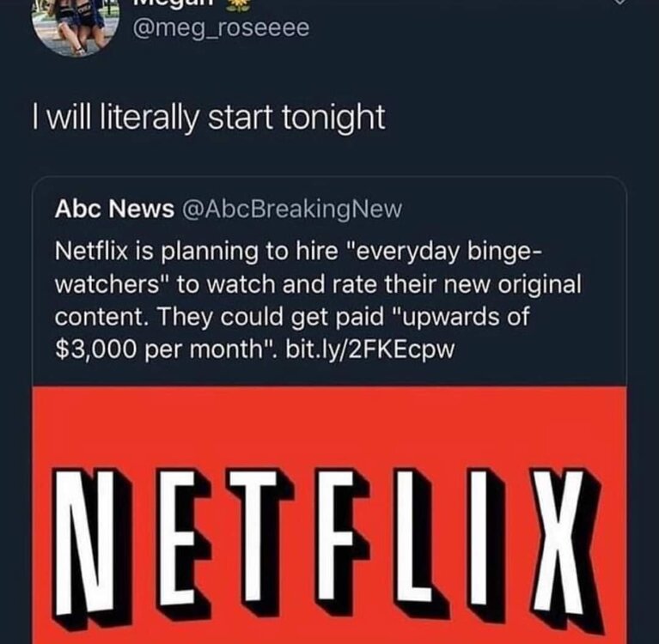Click the "everyday binge-" quoted phrase

tap(444, 252)
